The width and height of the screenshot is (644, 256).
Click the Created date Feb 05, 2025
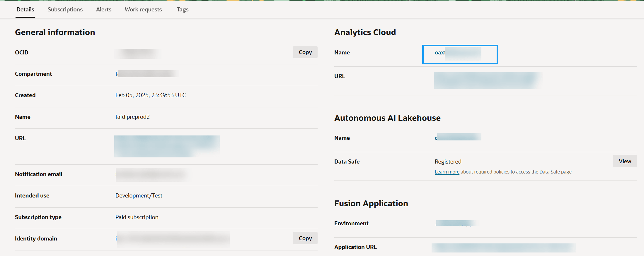click(151, 95)
